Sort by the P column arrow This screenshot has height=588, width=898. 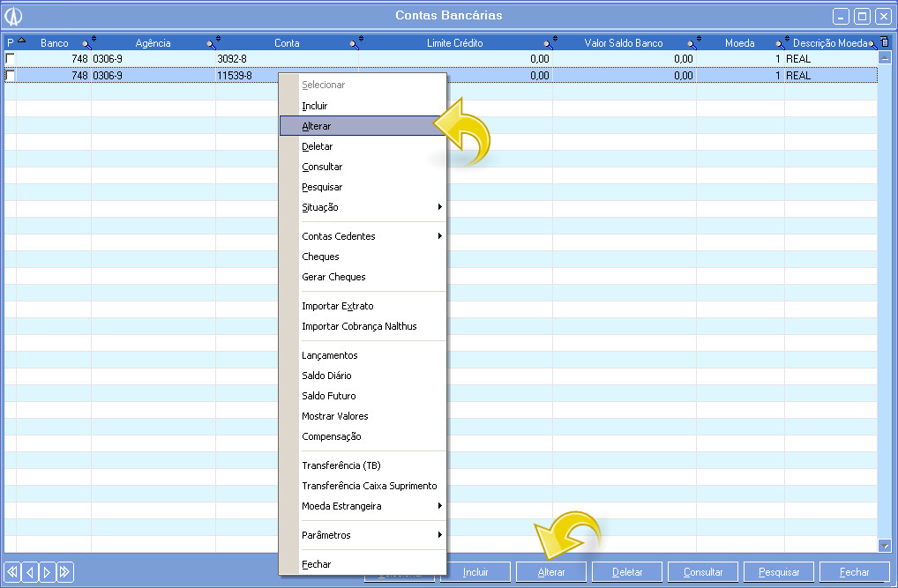22,40
